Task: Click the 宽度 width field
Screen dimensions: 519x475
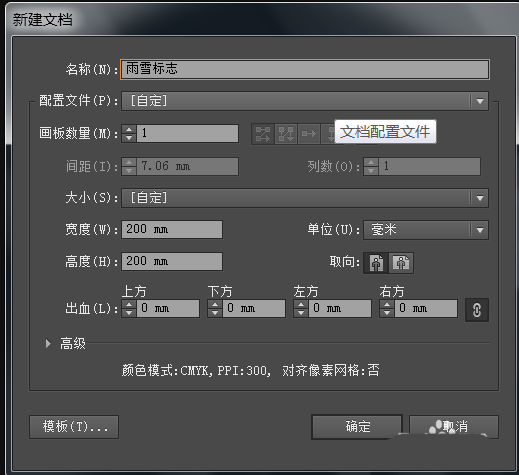Action: [172, 229]
